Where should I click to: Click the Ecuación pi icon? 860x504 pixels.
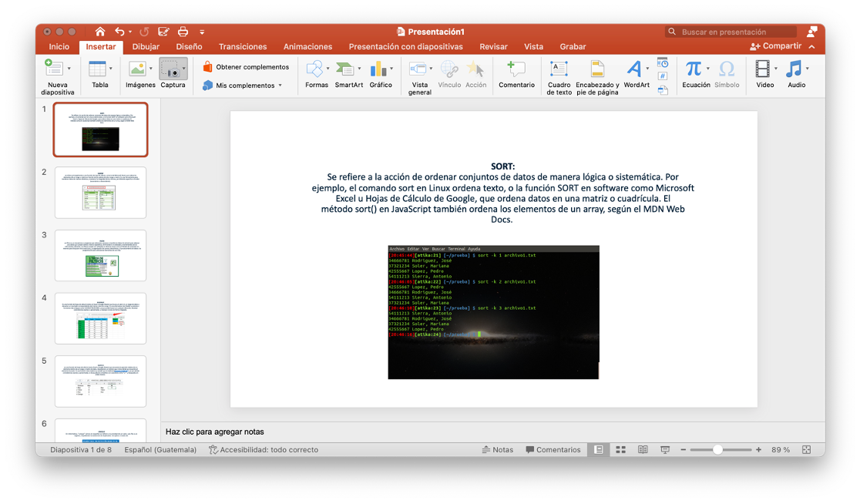coord(694,69)
